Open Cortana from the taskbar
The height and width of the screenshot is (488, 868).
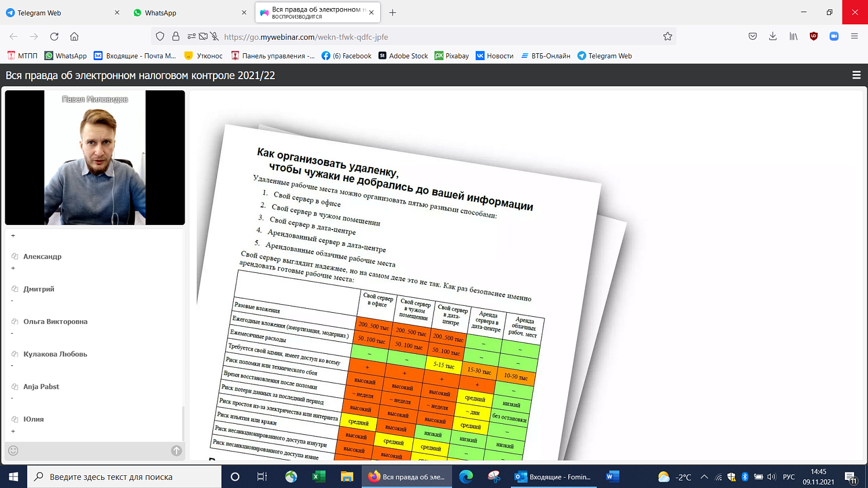point(235,476)
